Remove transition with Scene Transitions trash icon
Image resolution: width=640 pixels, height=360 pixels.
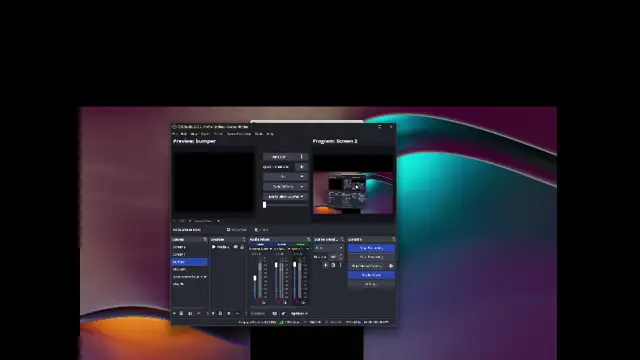tap(333, 265)
